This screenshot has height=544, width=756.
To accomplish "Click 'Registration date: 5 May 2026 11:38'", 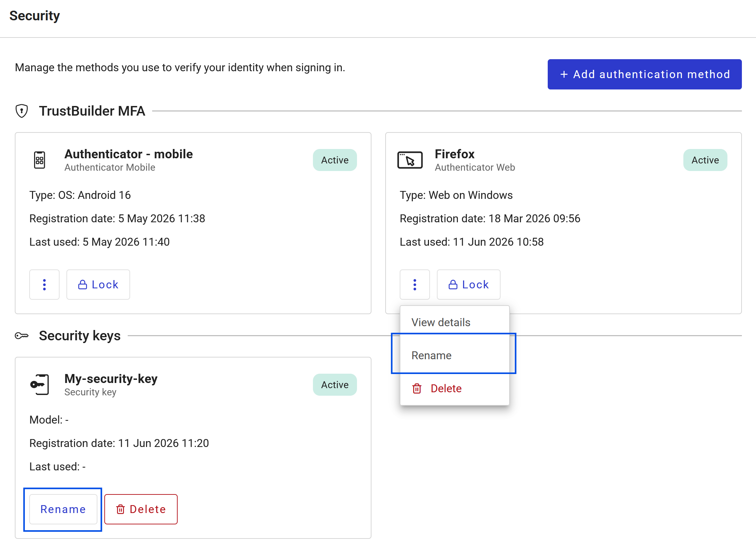I will 117,218.
